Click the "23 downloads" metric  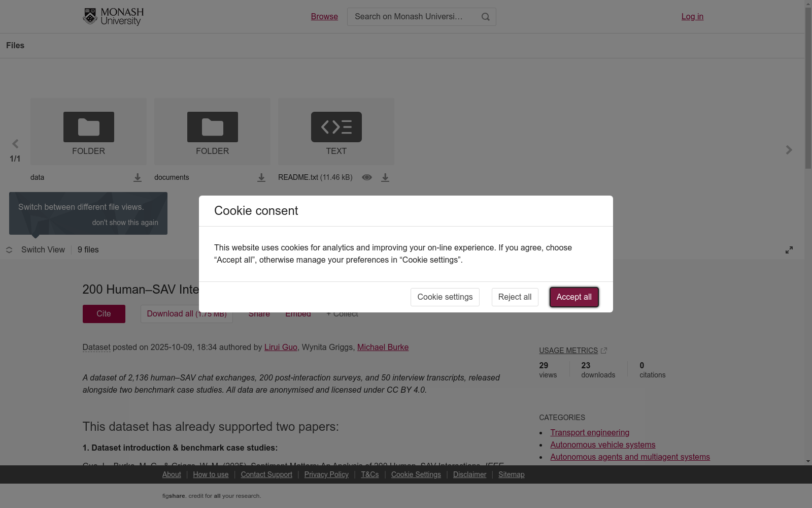(598, 370)
